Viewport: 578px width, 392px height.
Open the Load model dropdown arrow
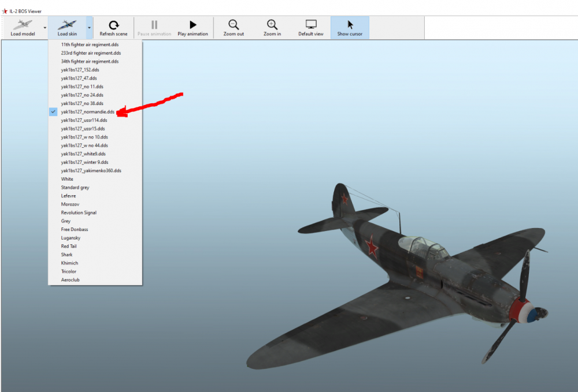[45, 28]
